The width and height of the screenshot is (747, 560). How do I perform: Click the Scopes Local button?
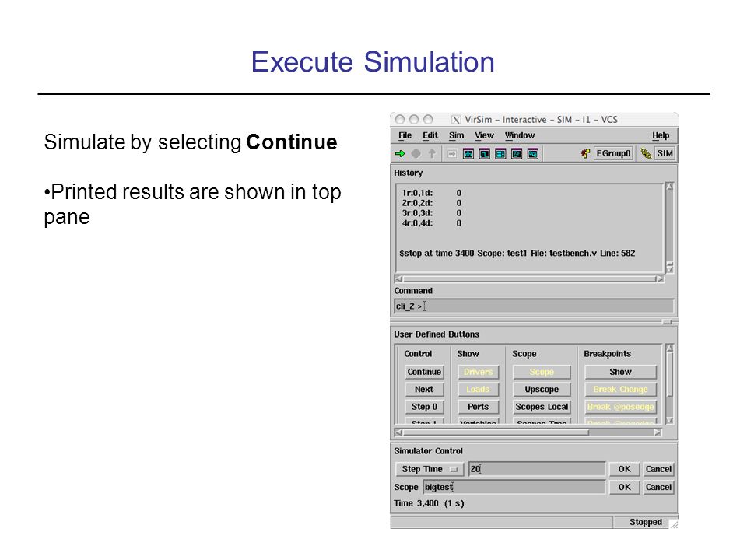point(542,407)
